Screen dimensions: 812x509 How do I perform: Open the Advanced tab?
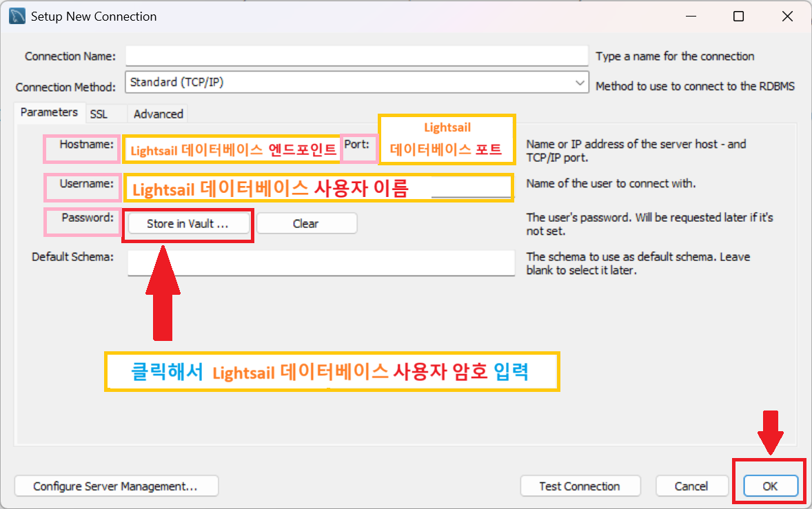[158, 114]
